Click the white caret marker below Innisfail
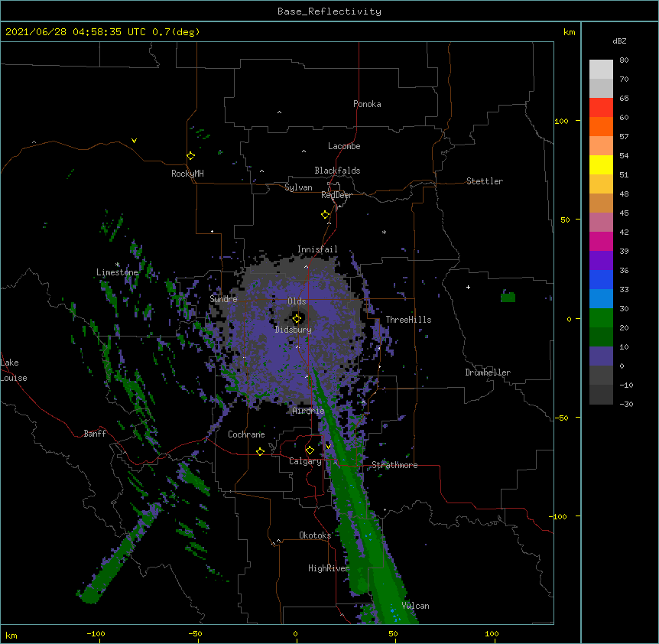Image resolution: width=659 pixels, height=644 pixels. pos(306,266)
